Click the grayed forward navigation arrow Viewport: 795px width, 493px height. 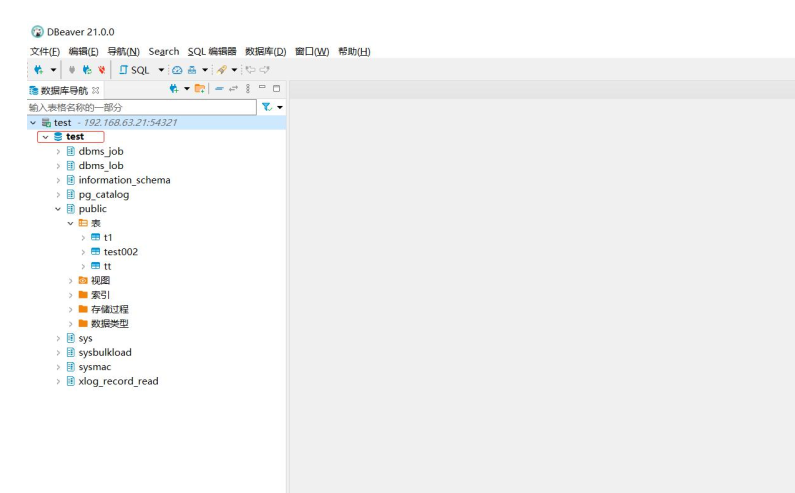(x=264, y=70)
